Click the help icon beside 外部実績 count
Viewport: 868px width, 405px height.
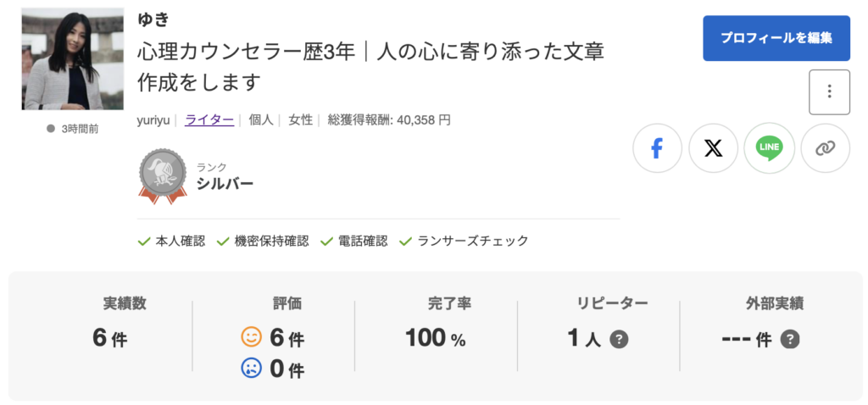[790, 339]
